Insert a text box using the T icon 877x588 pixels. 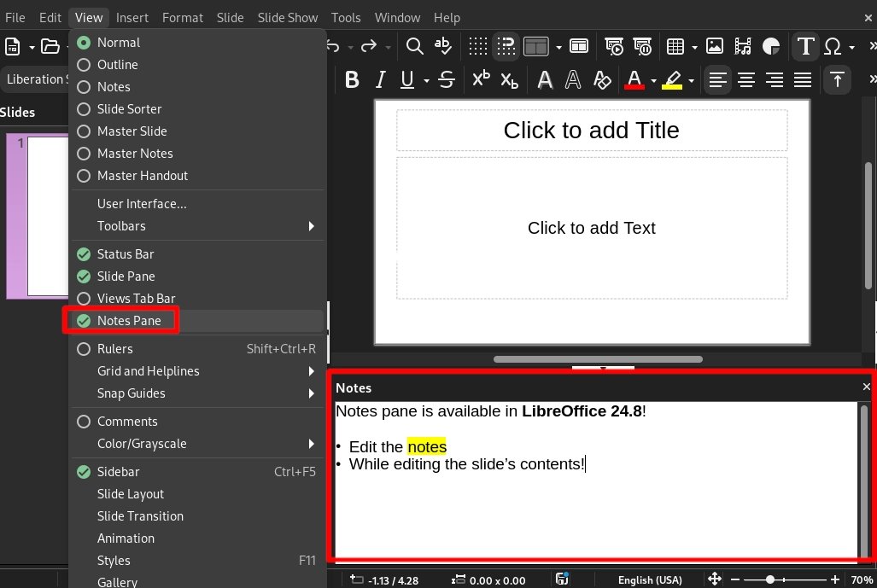804,47
